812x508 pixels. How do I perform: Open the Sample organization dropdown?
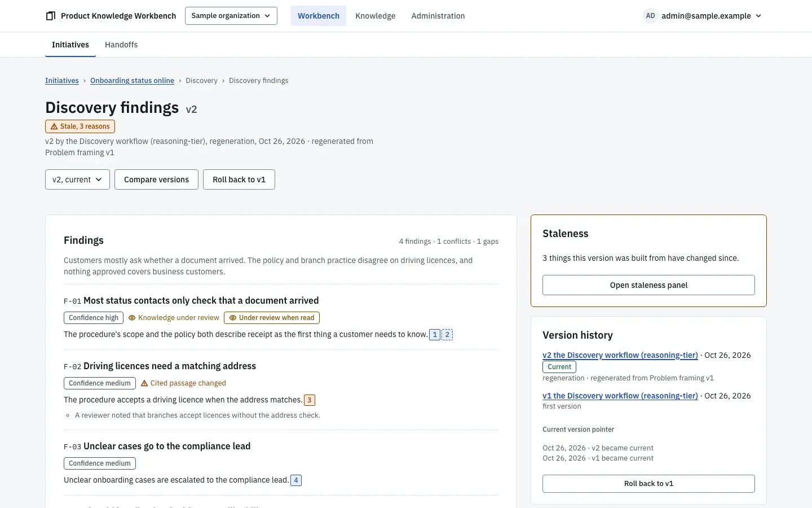coord(231,16)
